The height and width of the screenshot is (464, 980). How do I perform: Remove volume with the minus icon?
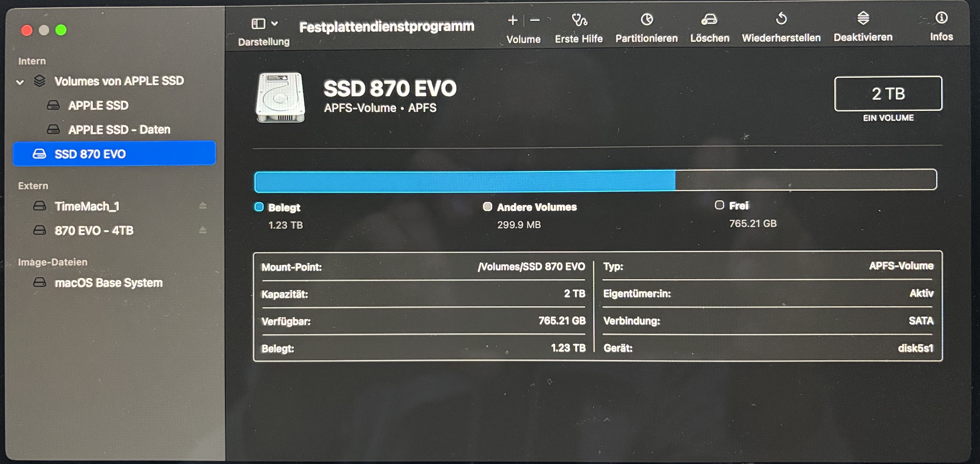(x=535, y=20)
